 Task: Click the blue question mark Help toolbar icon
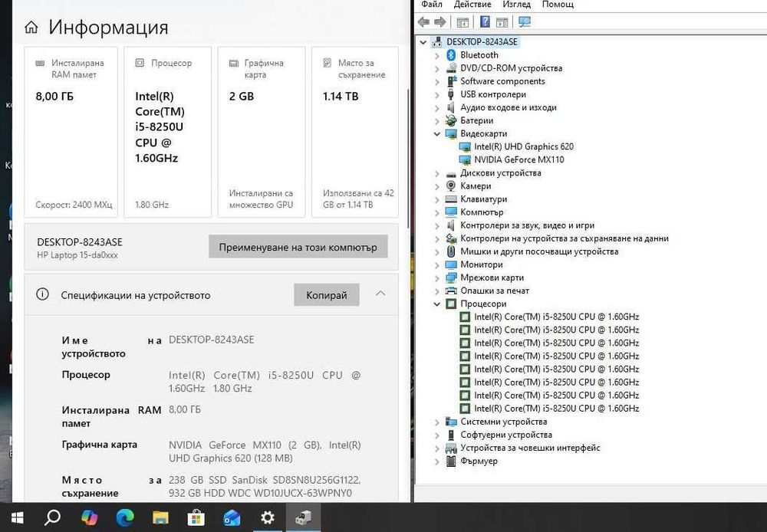(485, 22)
